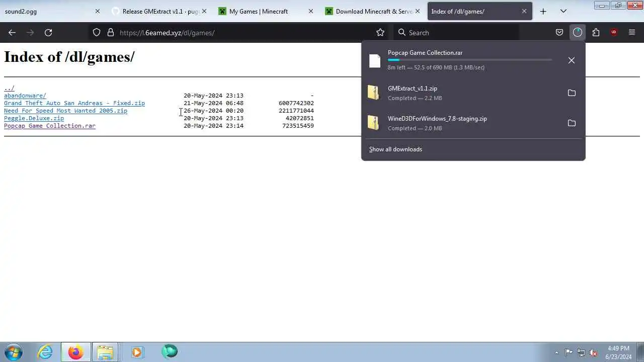
Task: Launch Internet Explorer from the taskbar
Action: pyautogui.click(x=45, y=352)
